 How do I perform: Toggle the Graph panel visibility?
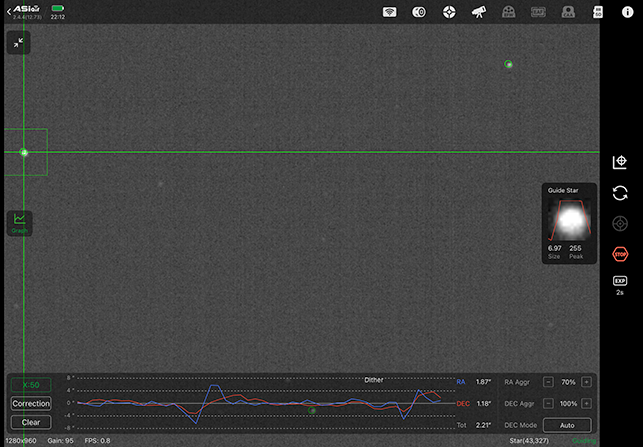point(19,222)
